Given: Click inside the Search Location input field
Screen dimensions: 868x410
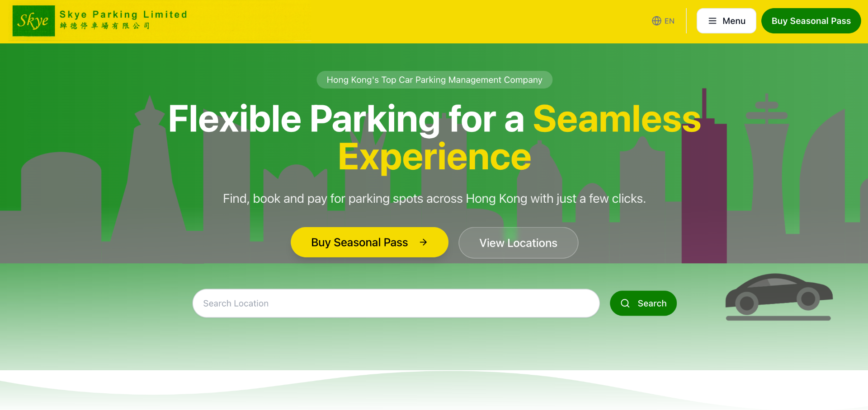Looking at the screenshot, I should coord(396,303).
